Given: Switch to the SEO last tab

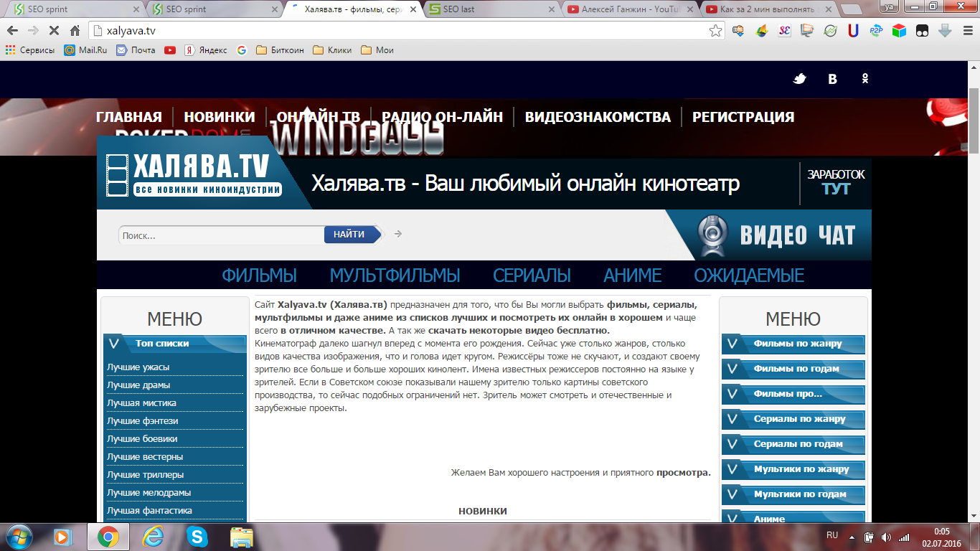Looking at the screenshot, I should click(x=490, y=9).
